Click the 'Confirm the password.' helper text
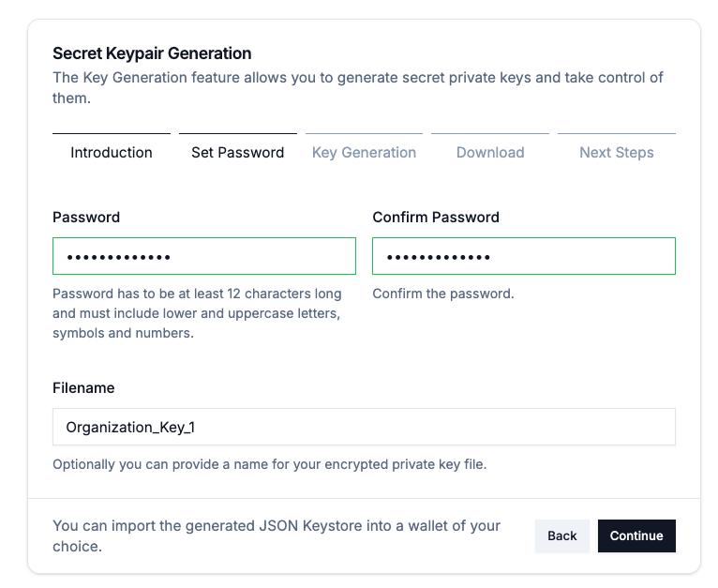Viewport: 718px width, 588px height. tap(442, 294)
